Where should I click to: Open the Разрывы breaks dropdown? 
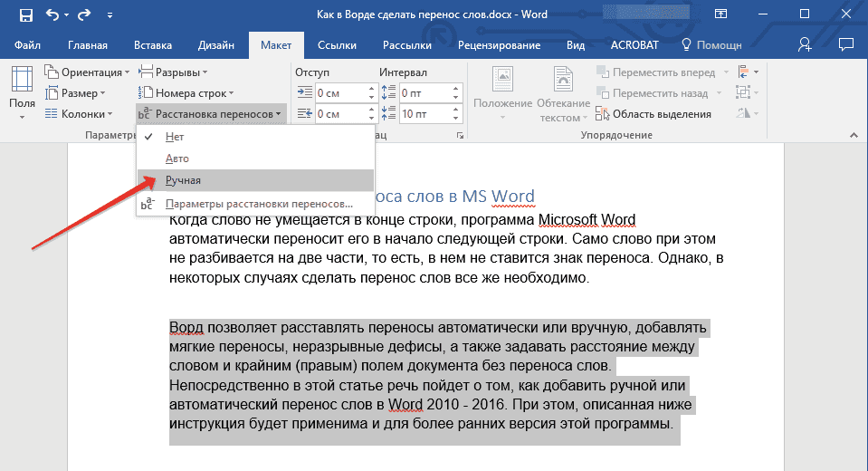pos(173,72)
